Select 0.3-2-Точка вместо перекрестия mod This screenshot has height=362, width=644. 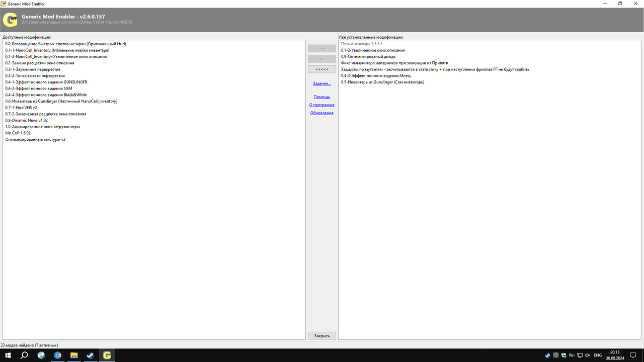click(x=35, y=75)
